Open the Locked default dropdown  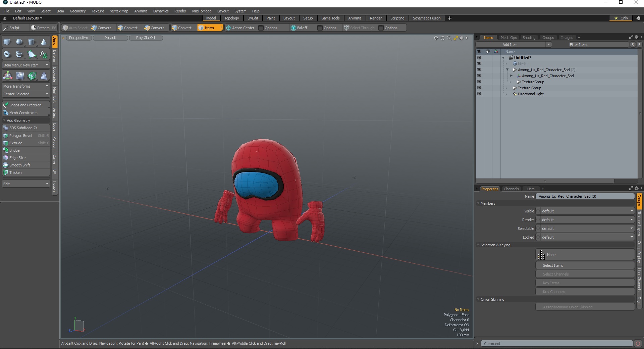[x=585, y=237]
